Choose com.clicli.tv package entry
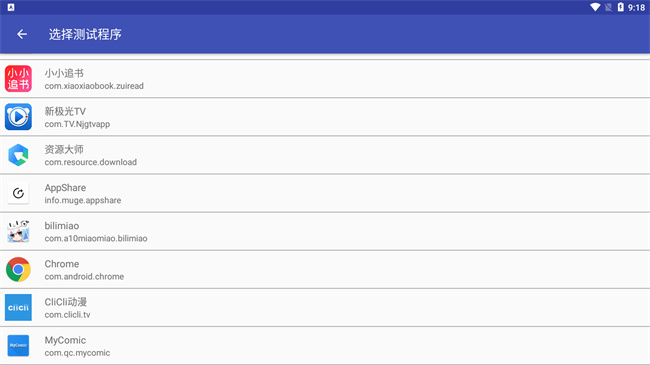The height and width of the screenshot is (365, 650). click(67, 315)
